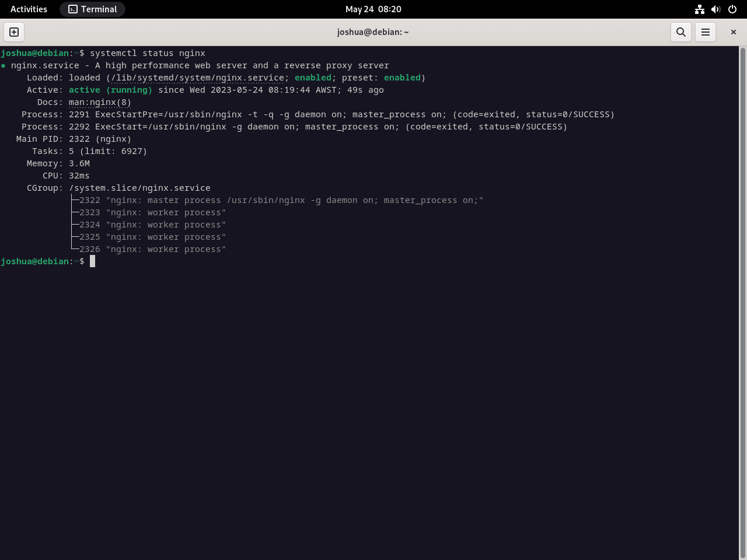Click the 2325 worker process line

[x=152, y=237]
